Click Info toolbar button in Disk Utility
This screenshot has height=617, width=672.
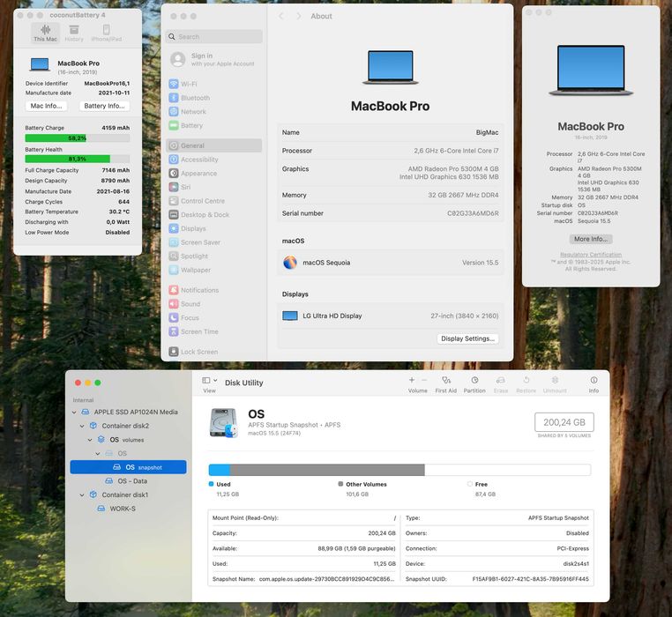(594, 384)
